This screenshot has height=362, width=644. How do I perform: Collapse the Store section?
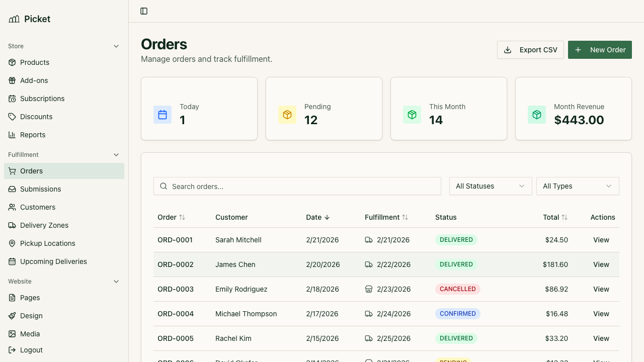116,46
